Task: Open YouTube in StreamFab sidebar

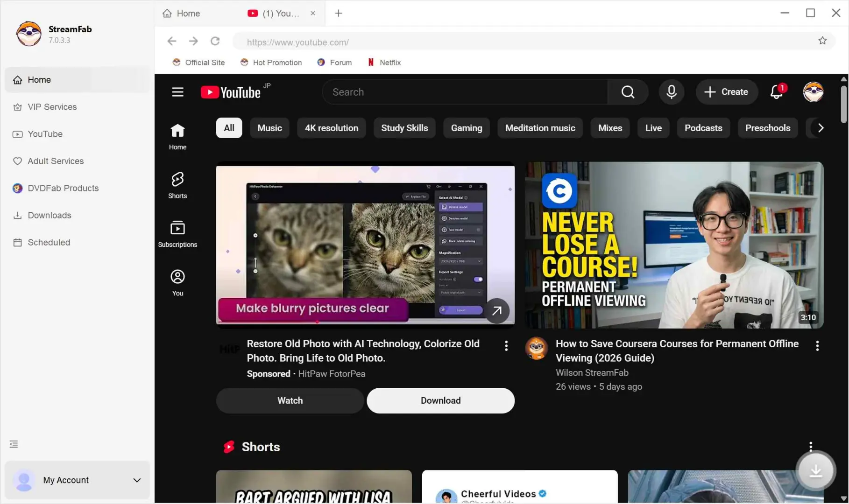Action: 78,134
